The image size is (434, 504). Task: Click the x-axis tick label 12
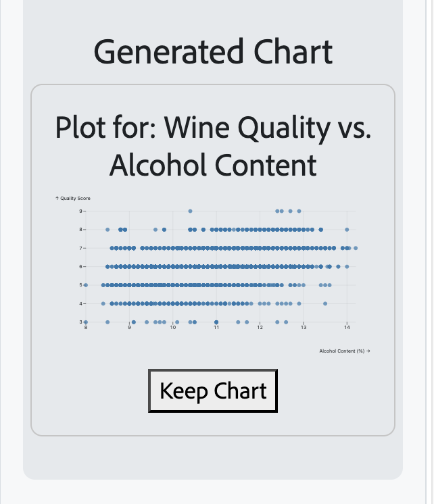[x=260, y=328]
